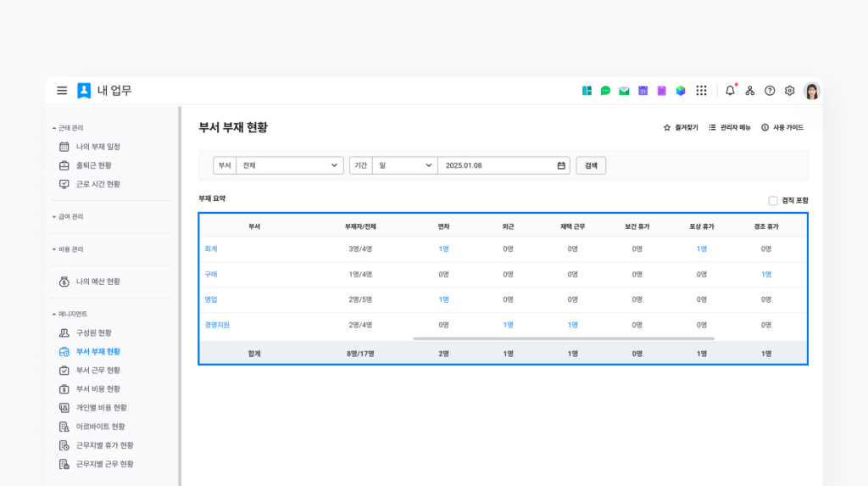Open the 회계 department link
The height and width of the screenshot is (486, 868).
tap(211, 249)
